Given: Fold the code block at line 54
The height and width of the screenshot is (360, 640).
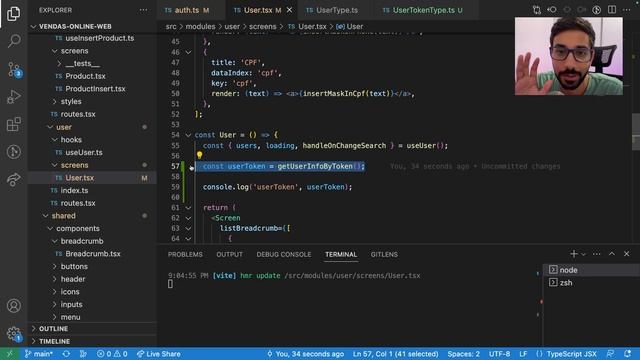Looking at the screenshot, I should pyautogui.click(x=188, y=135).
